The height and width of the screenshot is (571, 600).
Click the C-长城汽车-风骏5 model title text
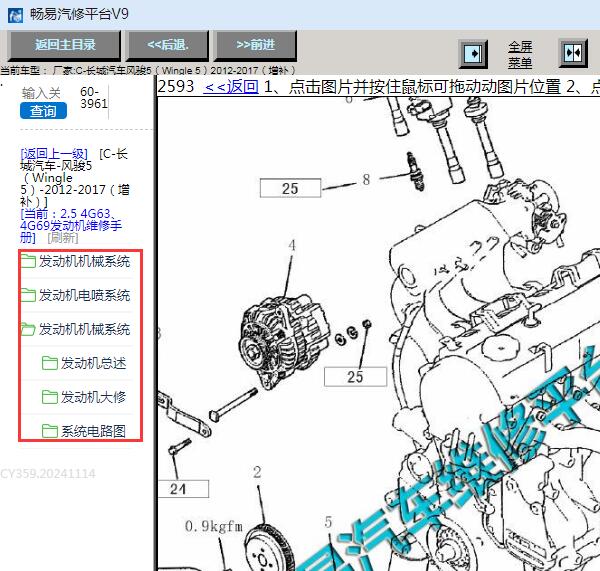tap(75, 178)
